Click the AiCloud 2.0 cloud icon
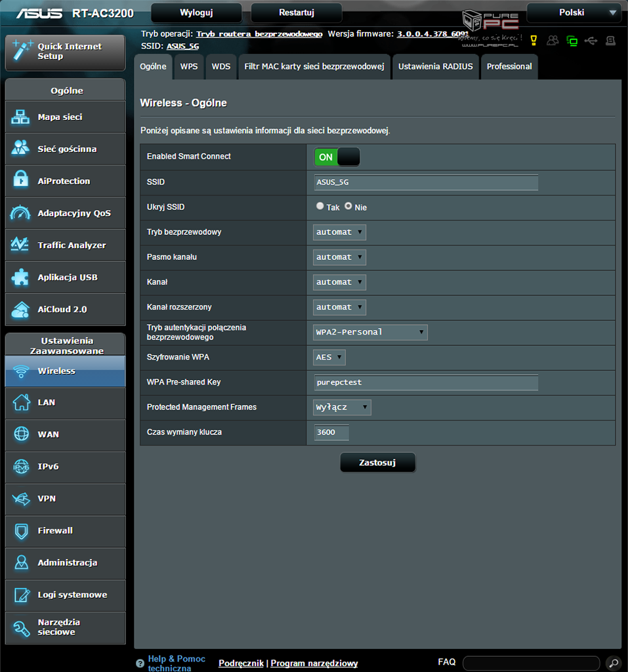628x672 pixels. click(x=20, y=310)
